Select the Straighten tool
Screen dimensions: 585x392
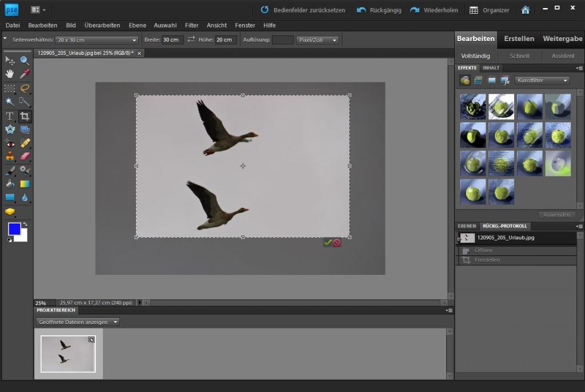pyautogui.click(x=25, y=130)
